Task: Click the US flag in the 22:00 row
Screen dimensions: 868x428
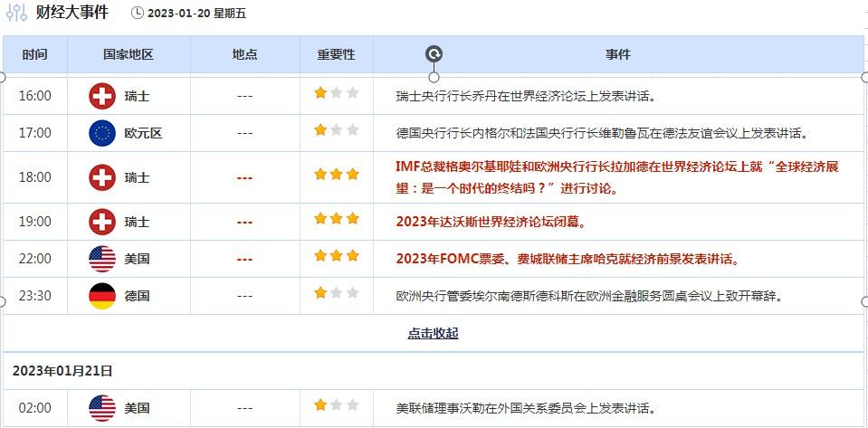Action: tap(102, 259)
